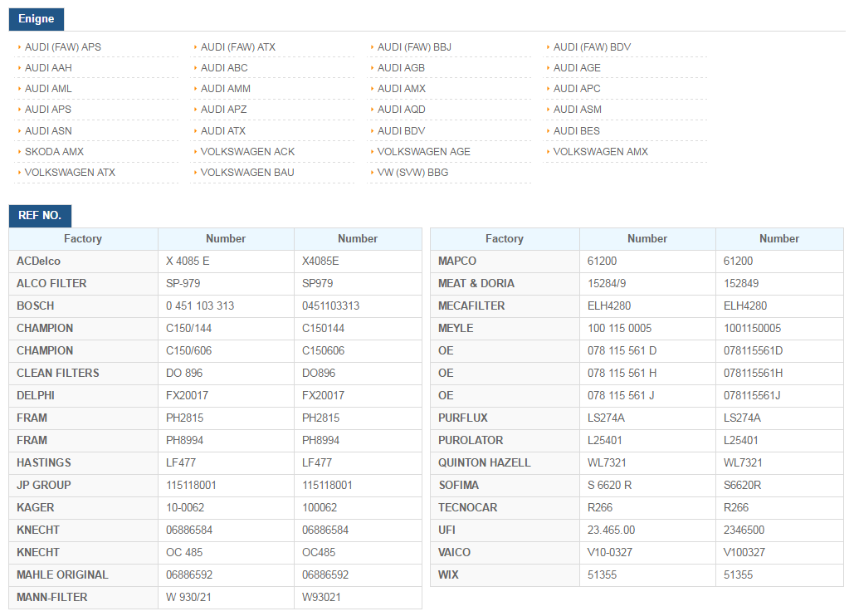Click the AUDI AAH engine link

point(48,67)
